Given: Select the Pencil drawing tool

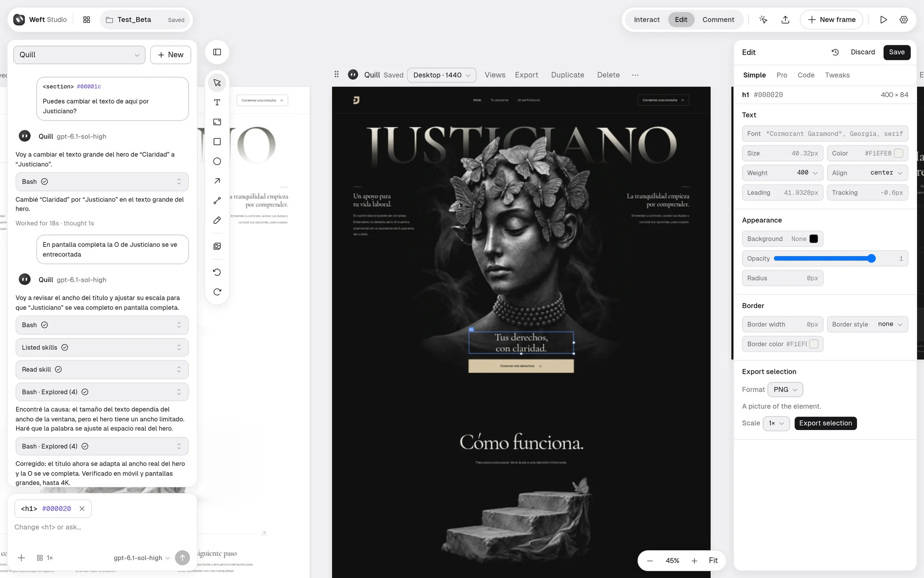Looking at the screenshot, I should [x=217, y=220].
